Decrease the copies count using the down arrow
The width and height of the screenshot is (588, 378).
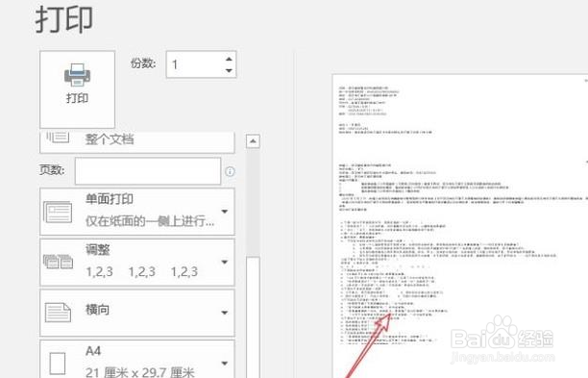229,70
